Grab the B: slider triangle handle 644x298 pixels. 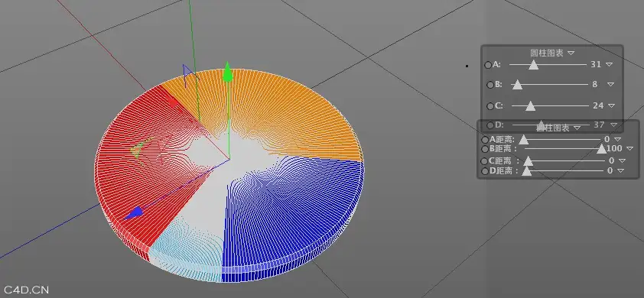[517, 85]
